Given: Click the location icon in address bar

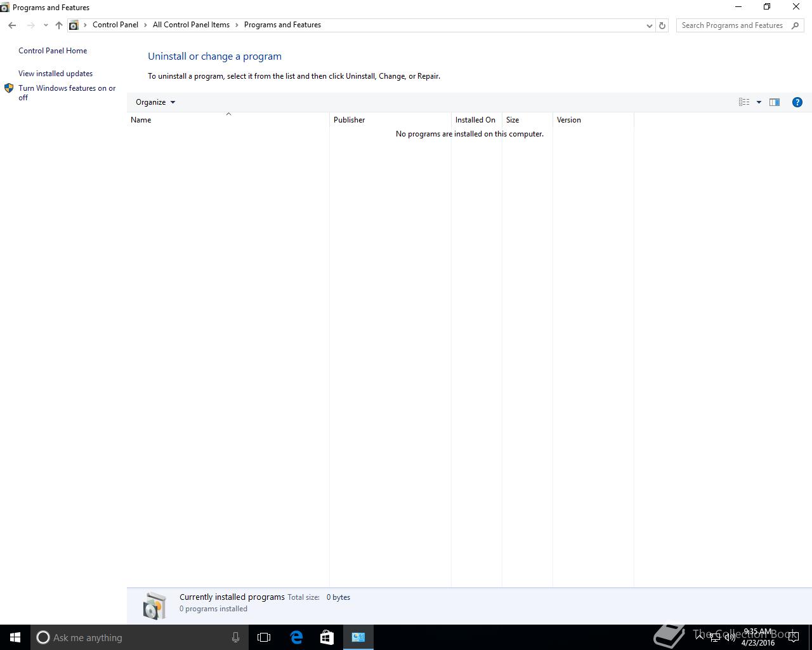Looking at the screenshot, I should 74,25.
